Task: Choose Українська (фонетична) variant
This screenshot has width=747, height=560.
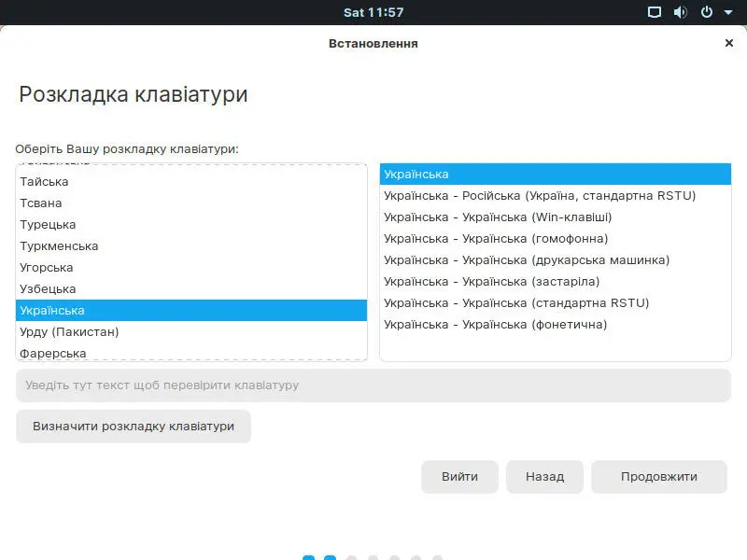Action: 556,324
